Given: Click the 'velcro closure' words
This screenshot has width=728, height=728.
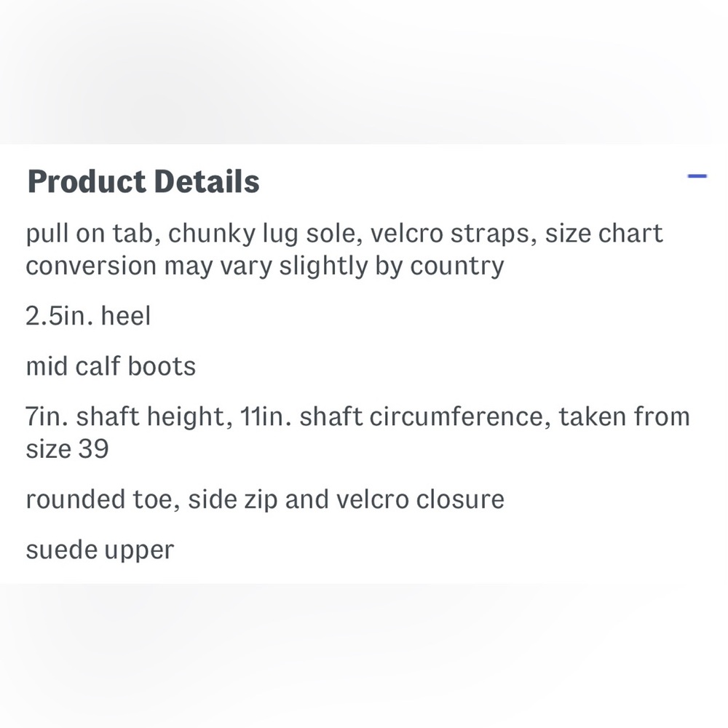Looking at the screenshot, I should [420, 499].
